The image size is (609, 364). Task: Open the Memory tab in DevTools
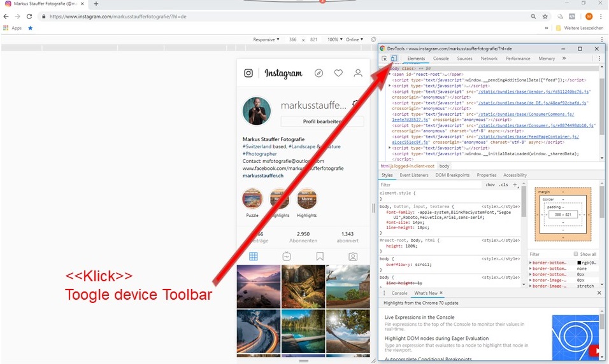pos(547,59)
